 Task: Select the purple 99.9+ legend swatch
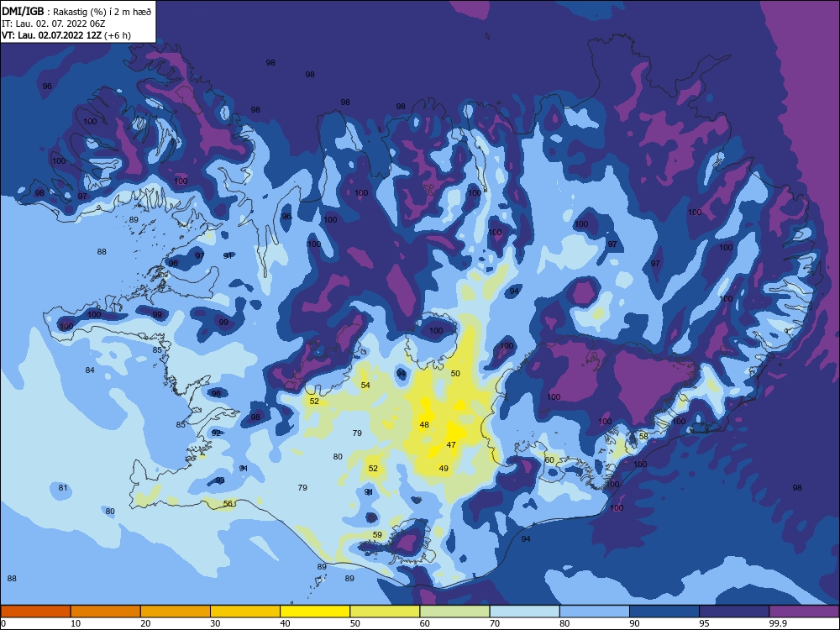click(804, 612)
